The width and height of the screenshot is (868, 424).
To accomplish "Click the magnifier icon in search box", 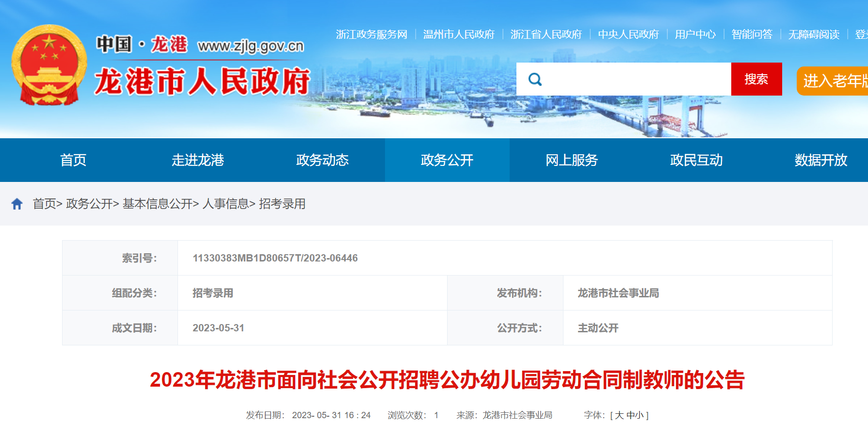I will [535, 79].
